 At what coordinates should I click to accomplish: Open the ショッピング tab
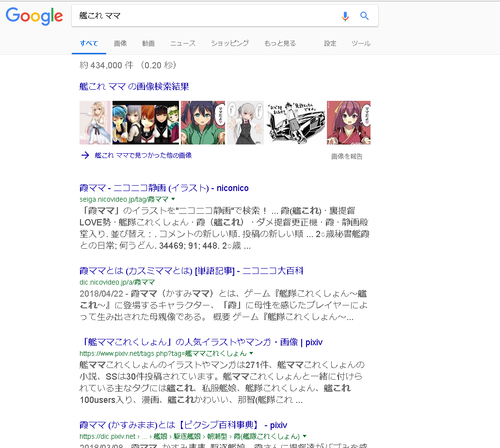coord(230,43)
